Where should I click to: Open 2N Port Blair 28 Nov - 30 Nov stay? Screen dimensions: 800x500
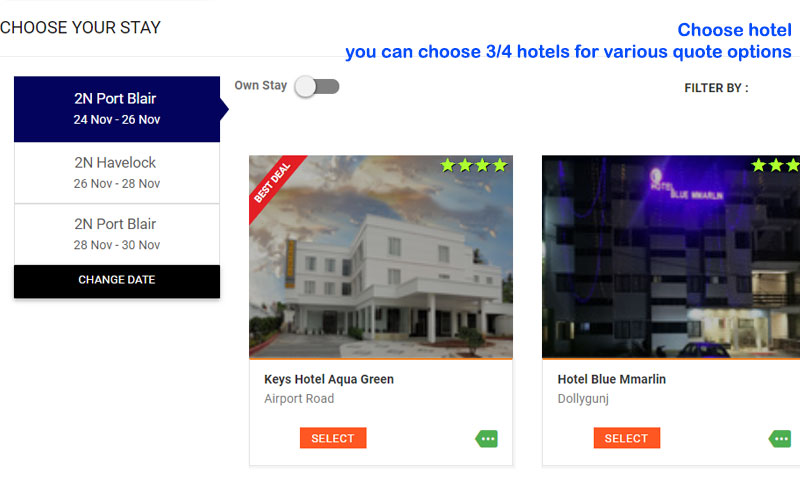[117, 234]
